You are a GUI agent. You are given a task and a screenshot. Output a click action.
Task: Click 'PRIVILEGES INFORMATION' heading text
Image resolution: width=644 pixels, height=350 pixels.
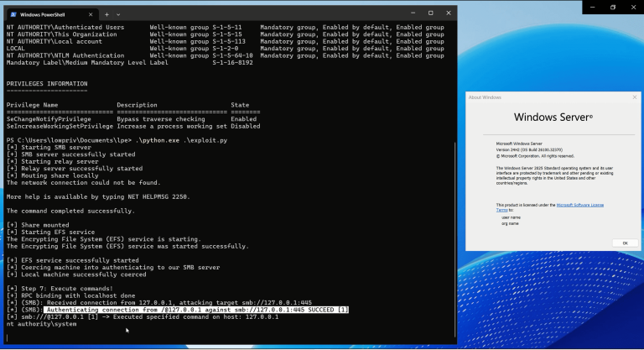click(47, 83)
